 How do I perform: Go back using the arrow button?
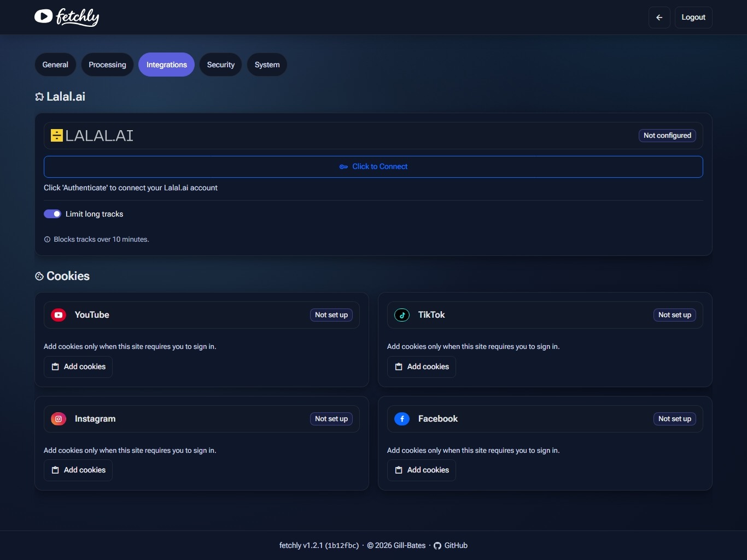click(659, 17)
